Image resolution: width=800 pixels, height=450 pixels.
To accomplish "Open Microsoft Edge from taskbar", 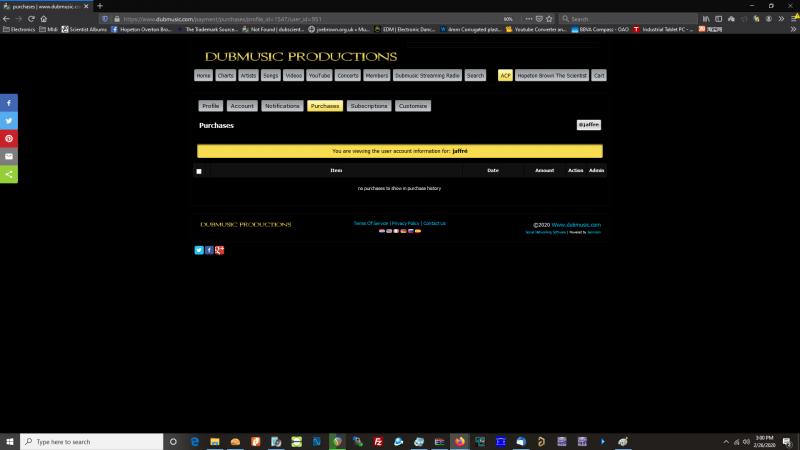I will pos(194,441).
